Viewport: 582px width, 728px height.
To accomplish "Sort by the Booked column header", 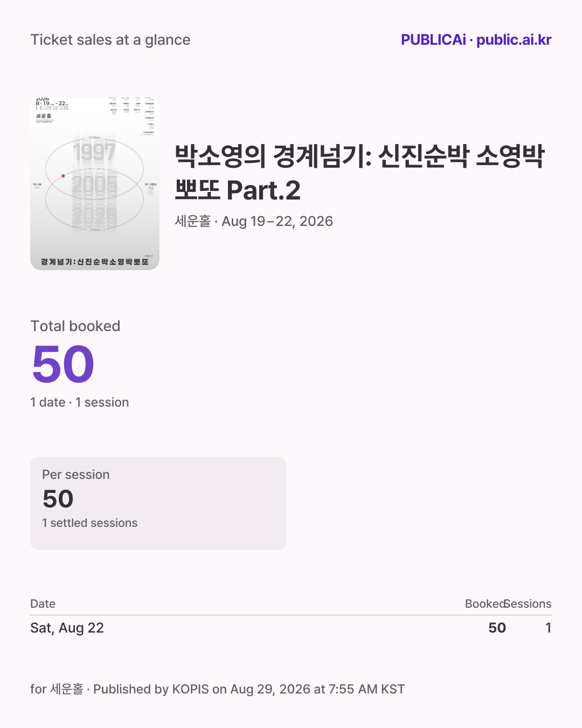I will click(485, 603).
